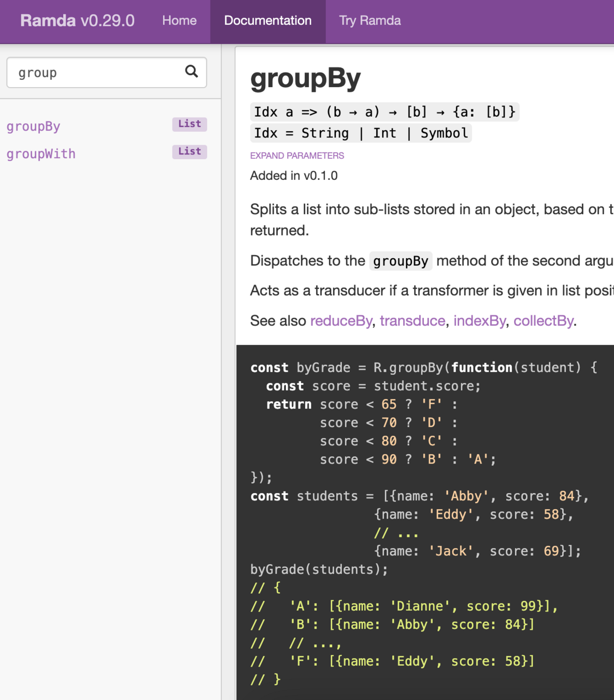Click the 'const byGrade = R.groupBy' line
The height and width of the screenshot is (700, 614).
pyautogui.click(x=424, y=368)
